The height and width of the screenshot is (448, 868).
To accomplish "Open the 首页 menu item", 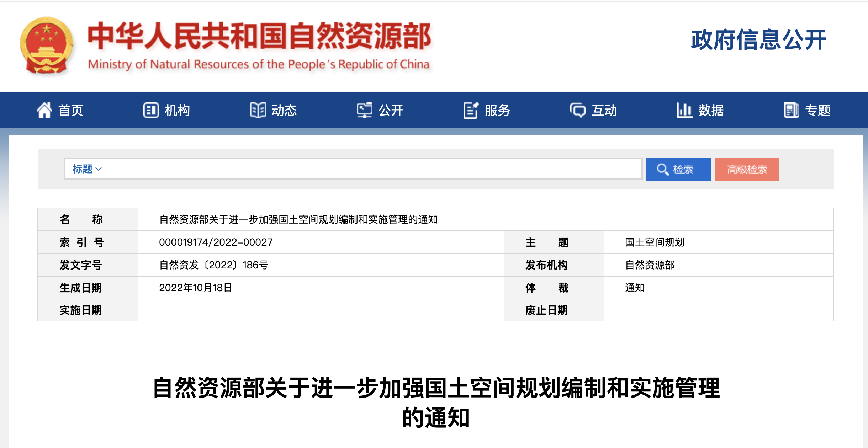I will (x=71, y=110).
